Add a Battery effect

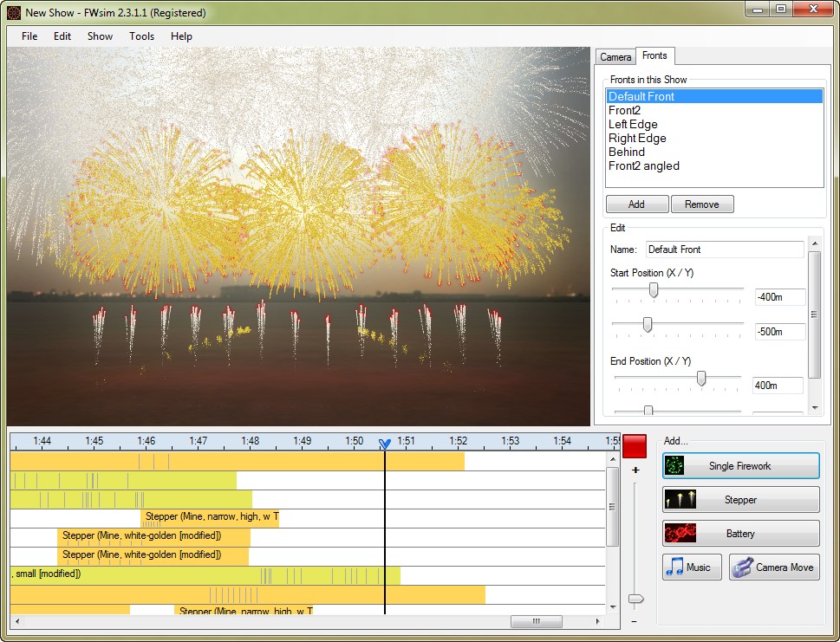pos(740,533)
